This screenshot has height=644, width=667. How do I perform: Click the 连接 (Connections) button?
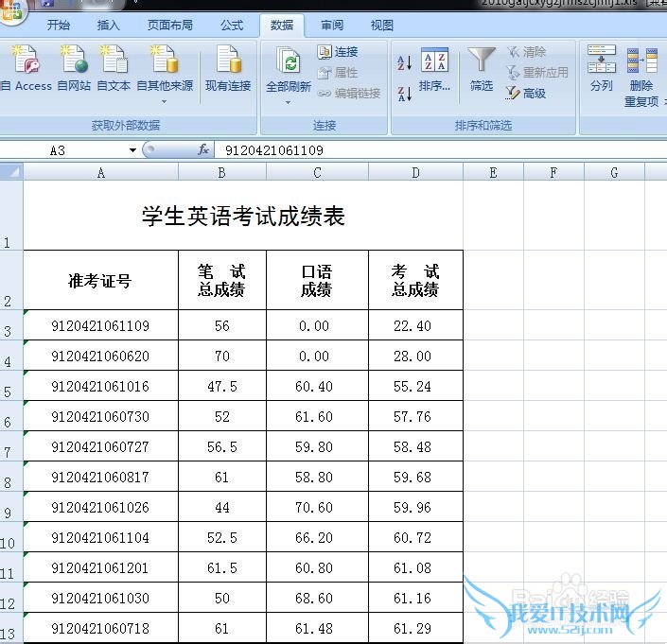click(x=338, y=52)
